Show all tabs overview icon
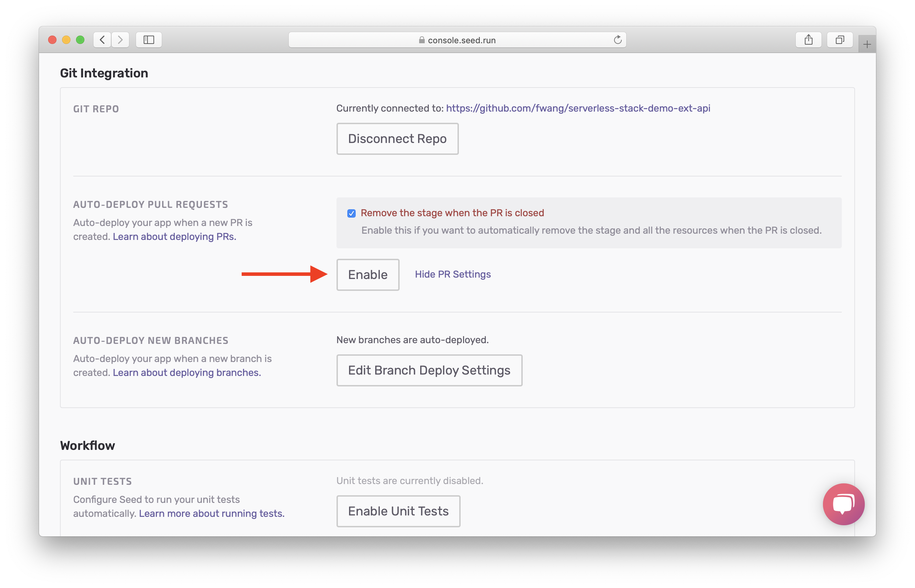 839,40
